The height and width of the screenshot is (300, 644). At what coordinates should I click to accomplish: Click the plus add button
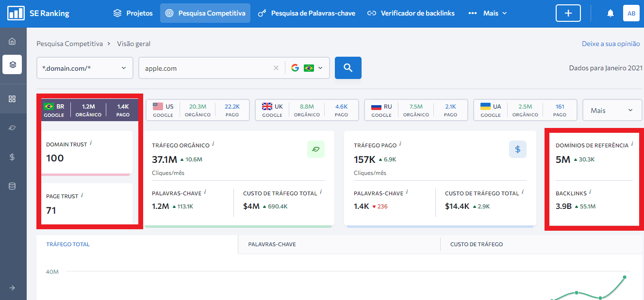tap(568, 13)
